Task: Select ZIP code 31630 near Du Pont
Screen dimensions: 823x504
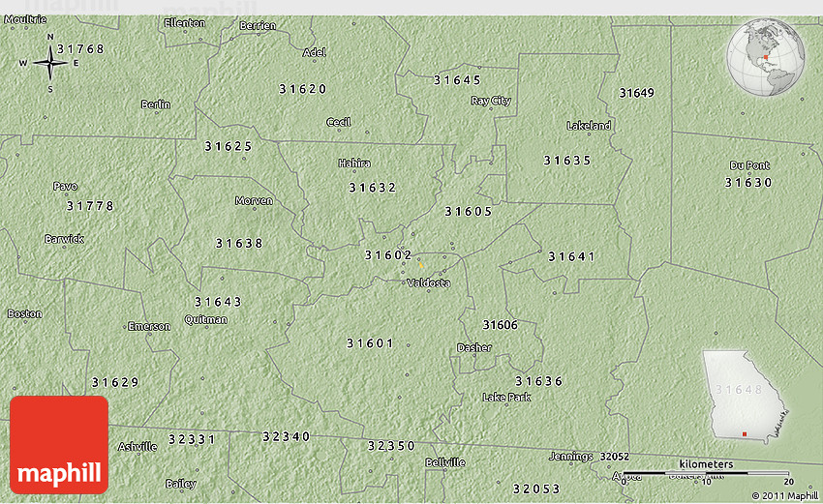Action: 748,183
